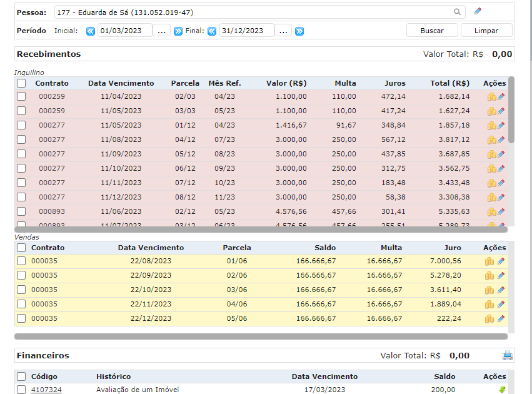
Task: Click the Vendas table horizontal scrollbar
Action: coord(261,336)
